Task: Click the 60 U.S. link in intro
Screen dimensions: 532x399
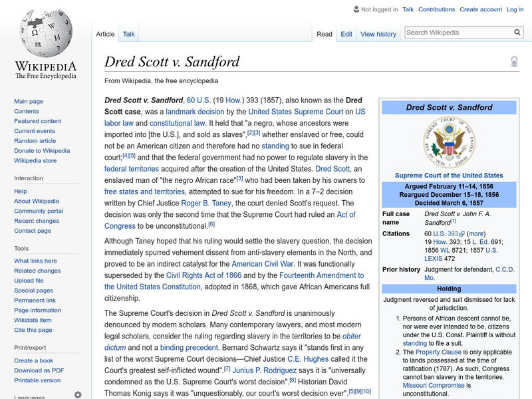Action: pos(198,100)
